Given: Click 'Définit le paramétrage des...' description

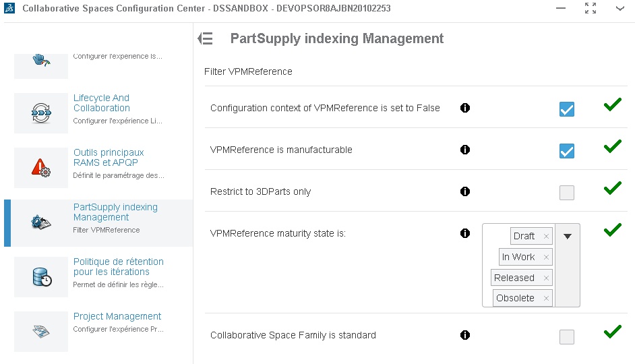Looking at the screenshot, I should click(x=119, y=175).
